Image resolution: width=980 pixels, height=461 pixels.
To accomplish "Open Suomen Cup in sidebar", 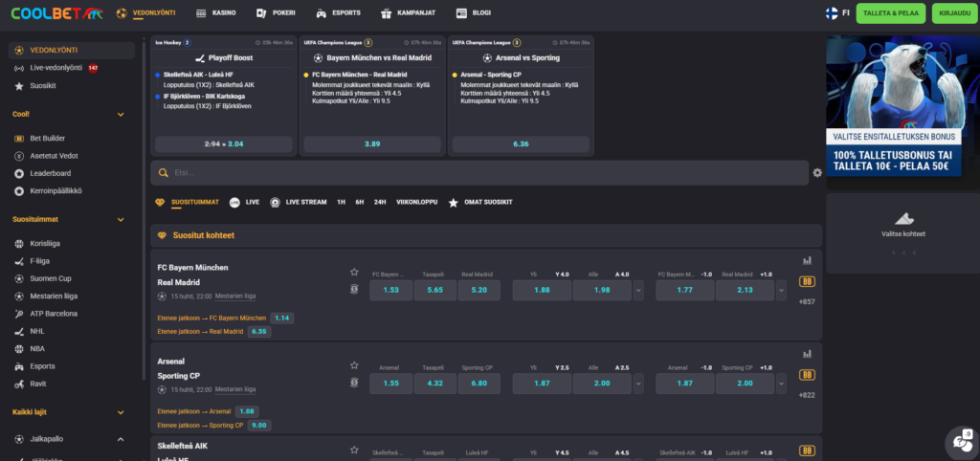I will click(51, 278).
